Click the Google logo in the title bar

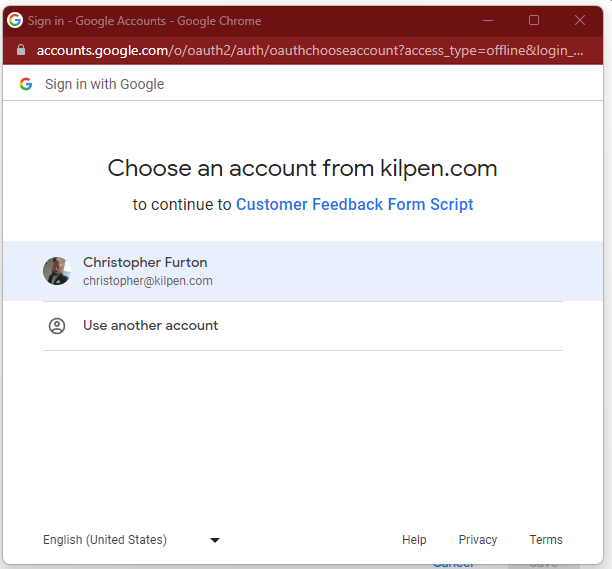point(15,20)
